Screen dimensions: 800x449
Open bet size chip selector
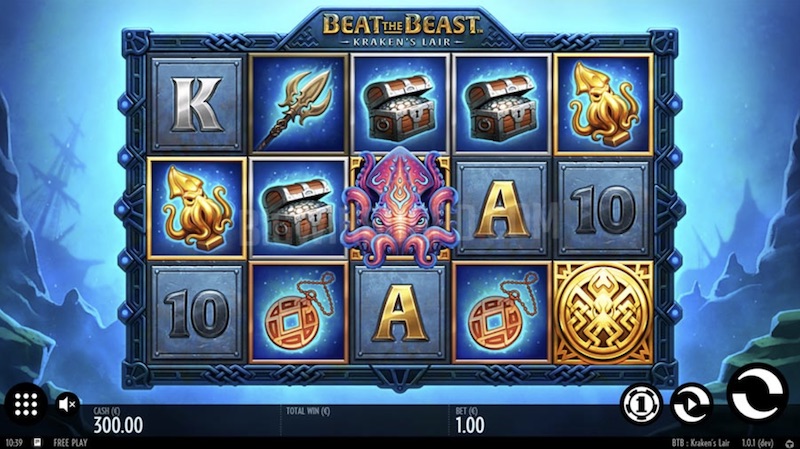pos(641,404)
